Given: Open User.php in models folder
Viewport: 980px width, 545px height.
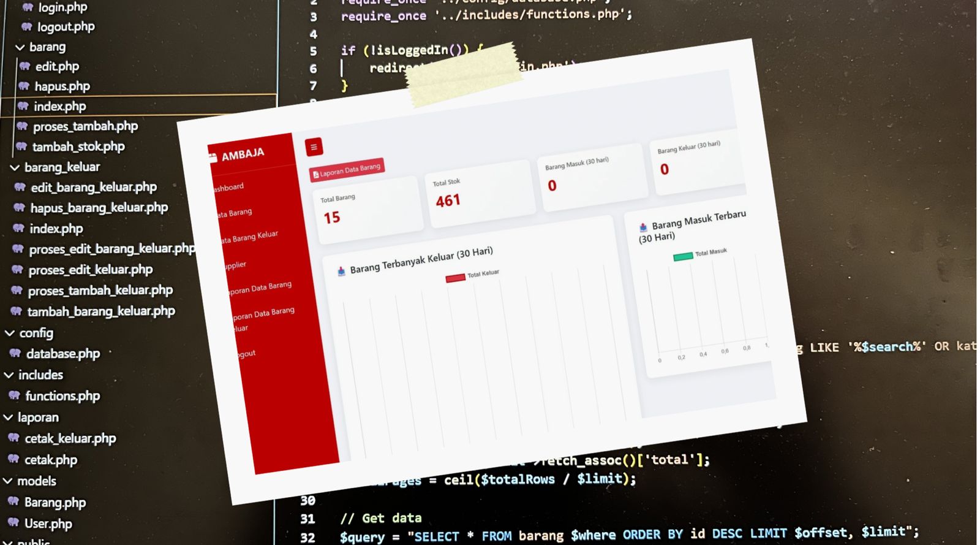Looking at the screenshot, I should [x=48, y=524].
